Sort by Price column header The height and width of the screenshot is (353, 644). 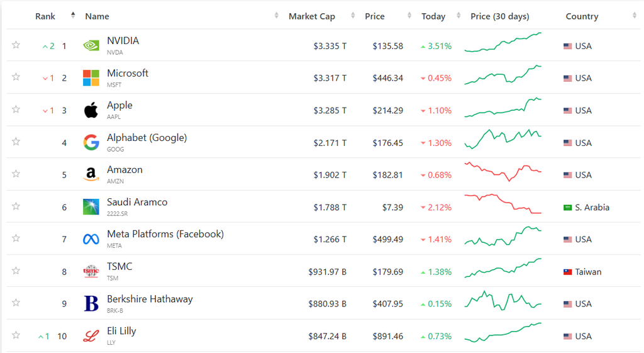coord(375,16)
